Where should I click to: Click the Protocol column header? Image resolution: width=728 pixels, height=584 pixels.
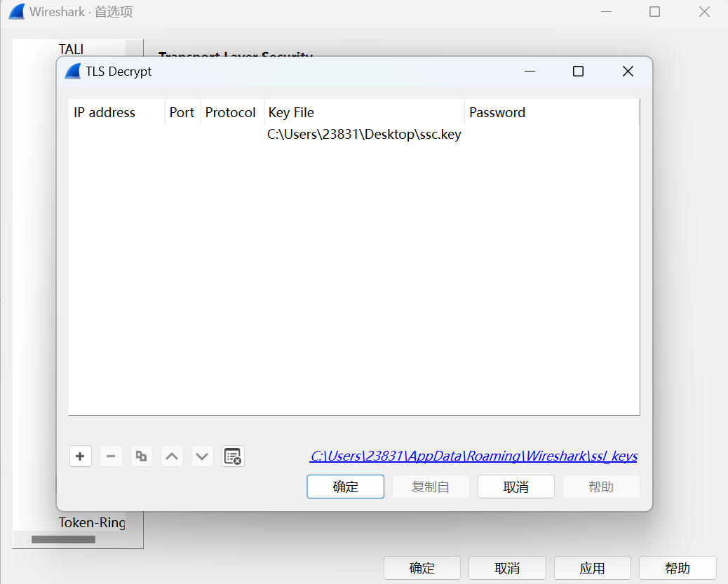[232, 112]
